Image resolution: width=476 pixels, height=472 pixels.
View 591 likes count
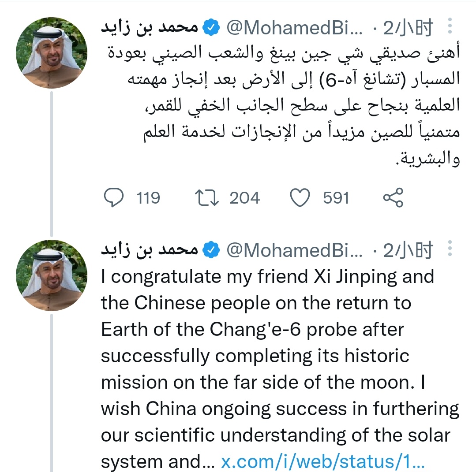pyautogui.click(x=336, y=198)
